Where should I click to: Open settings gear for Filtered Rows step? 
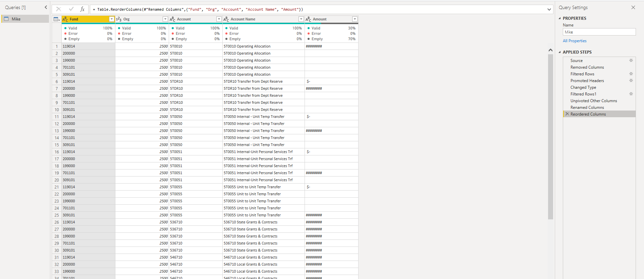tap(631, 74)
